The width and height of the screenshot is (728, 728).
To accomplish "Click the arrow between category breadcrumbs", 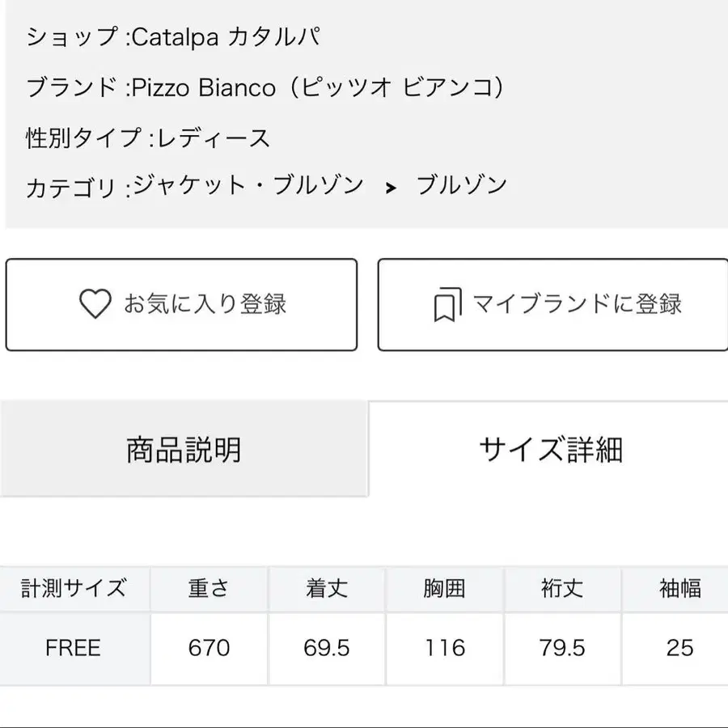I will click(391, 188).
